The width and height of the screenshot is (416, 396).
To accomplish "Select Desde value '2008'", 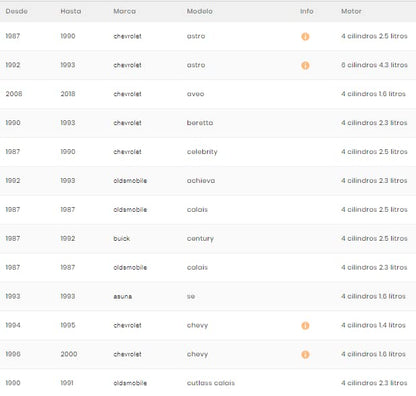I will click(14, 94).
